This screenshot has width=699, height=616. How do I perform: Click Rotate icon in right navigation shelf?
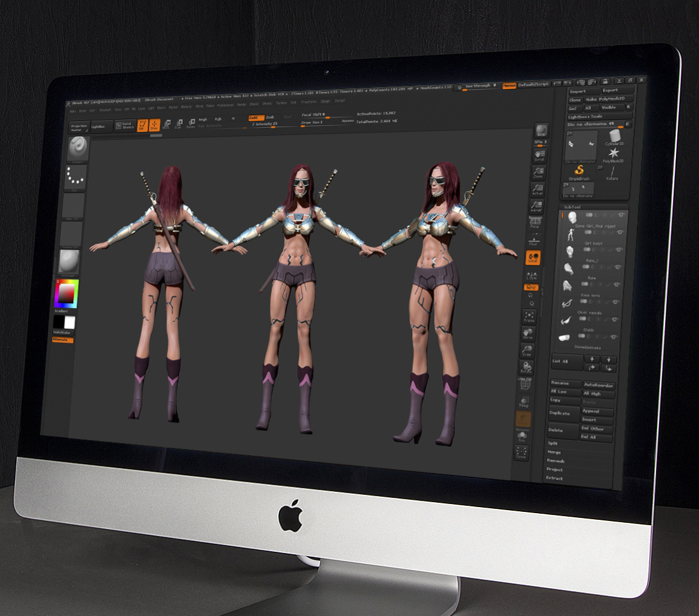point(525,368)
